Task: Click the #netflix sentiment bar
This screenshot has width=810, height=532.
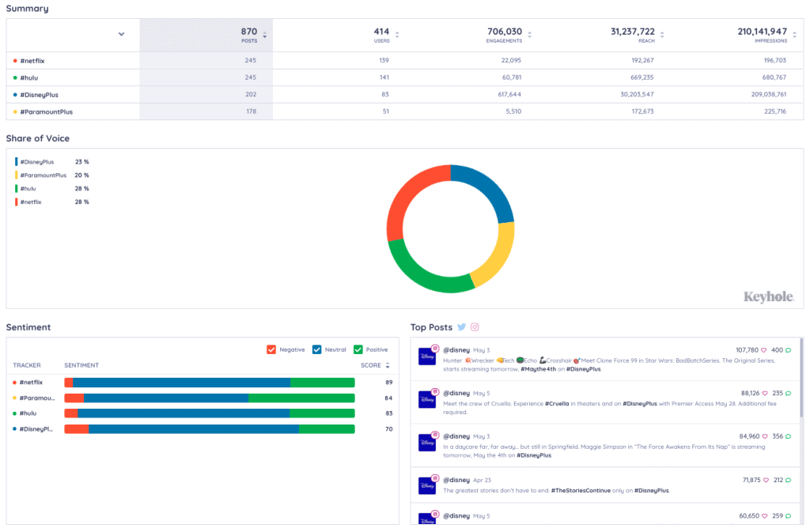Action: point(209,383)
